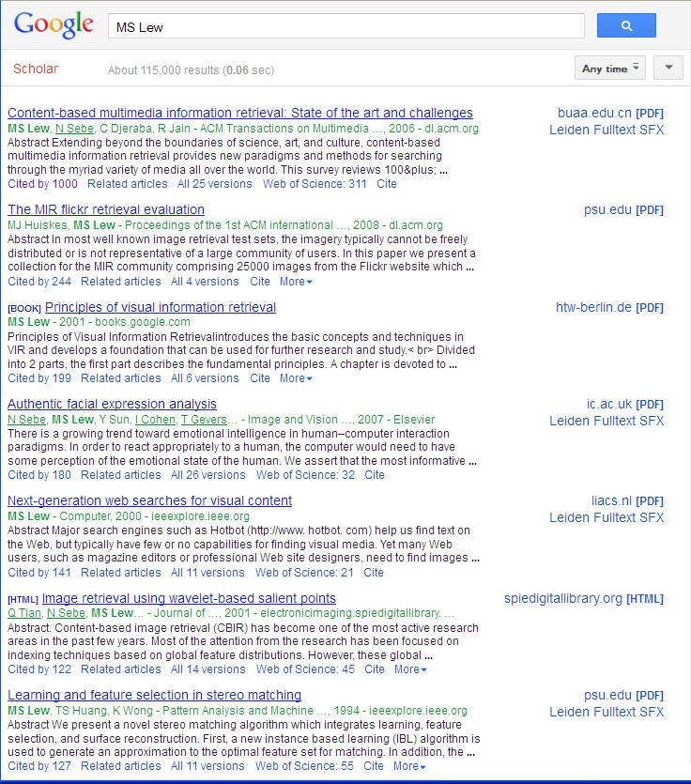Click Cited by 122
This screenshot has width=691, height=784.
click(39, 669)
